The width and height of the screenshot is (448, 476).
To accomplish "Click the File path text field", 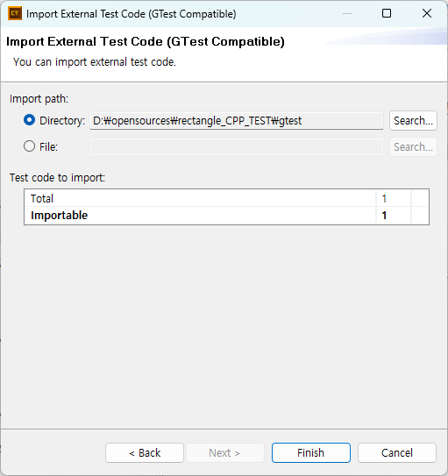I will (x=237, y=147).
